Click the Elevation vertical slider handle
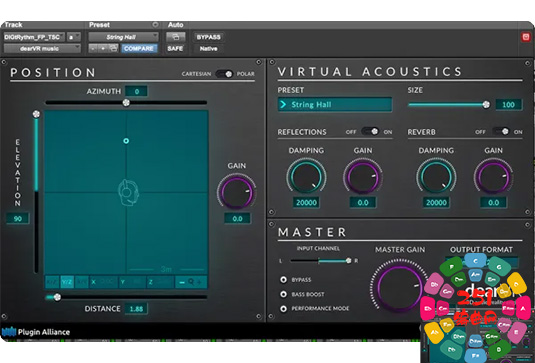The image size is (535, 363). tap(36, 114)
